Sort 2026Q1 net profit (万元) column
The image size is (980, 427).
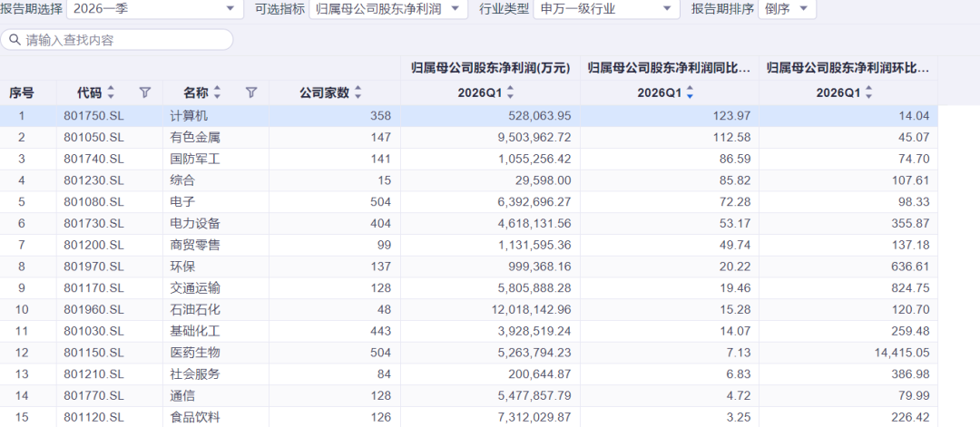tap(510, 93)
